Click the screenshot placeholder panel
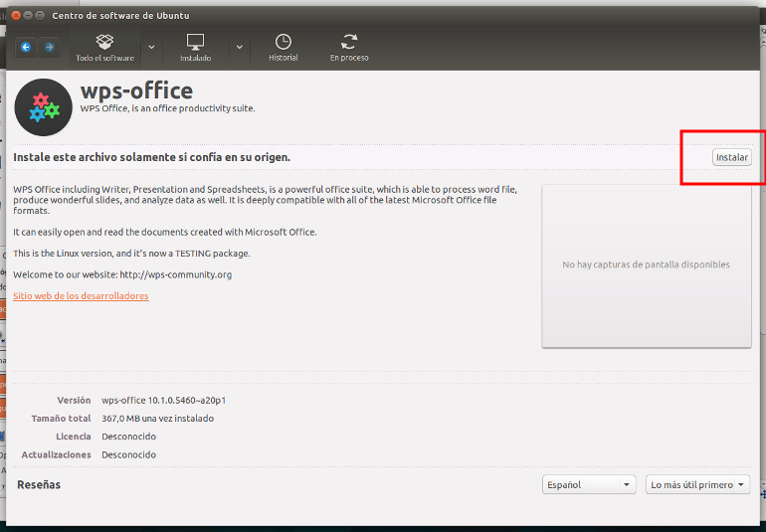The height and width of the screenshot is (532, 766). tap(646, 266)
